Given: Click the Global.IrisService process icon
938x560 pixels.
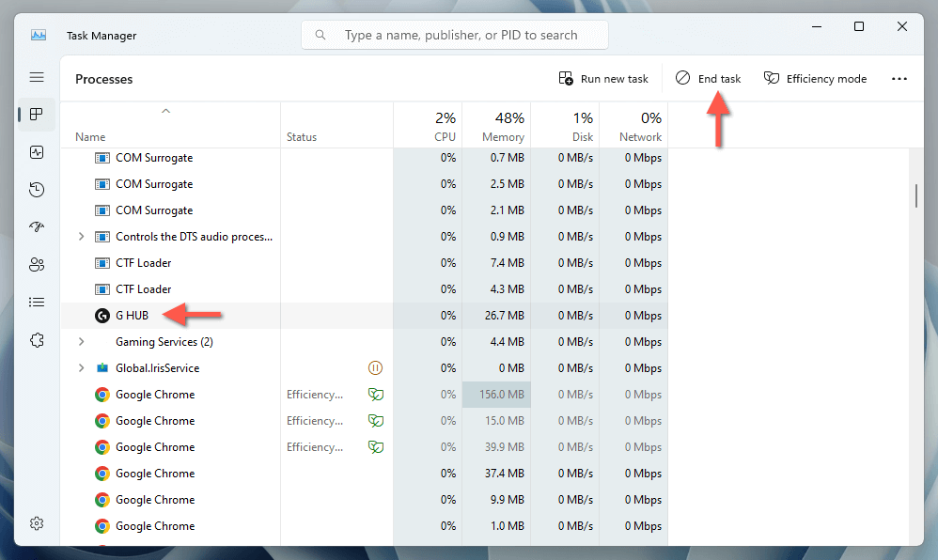Looking at the screenshot, I should (x=102, y=368).
